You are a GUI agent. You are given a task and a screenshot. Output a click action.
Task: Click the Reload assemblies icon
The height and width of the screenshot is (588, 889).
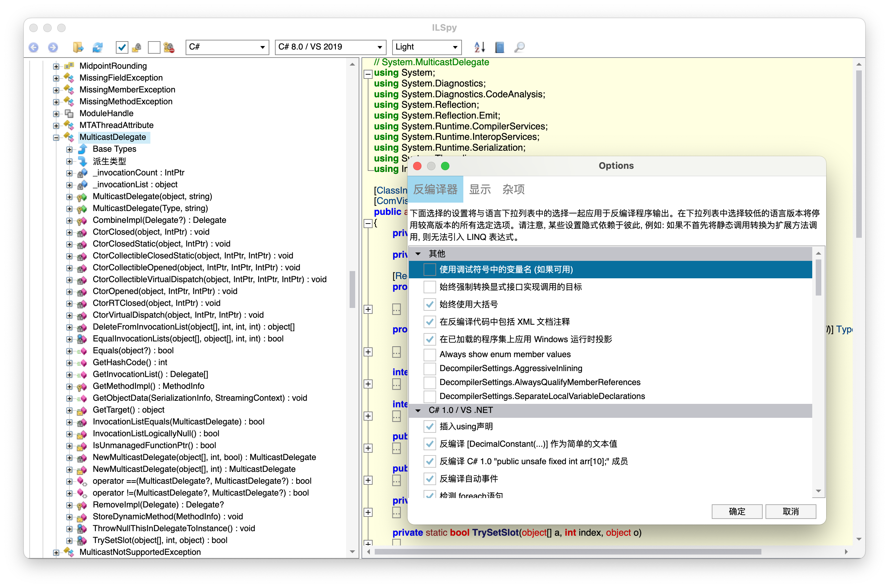pyautogui.click(x=98, y=47)
